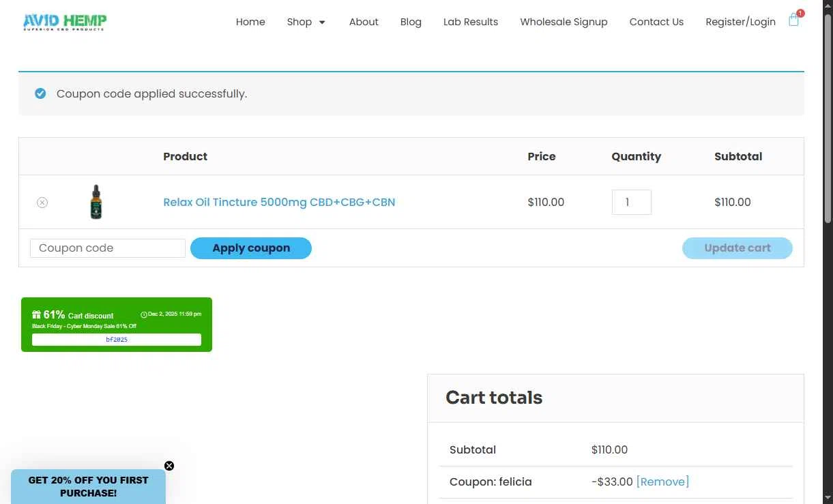Viewport: 833px width, 504px height.
Task: Click the "Coupon: felicia" label
Action: pos(491,481)
